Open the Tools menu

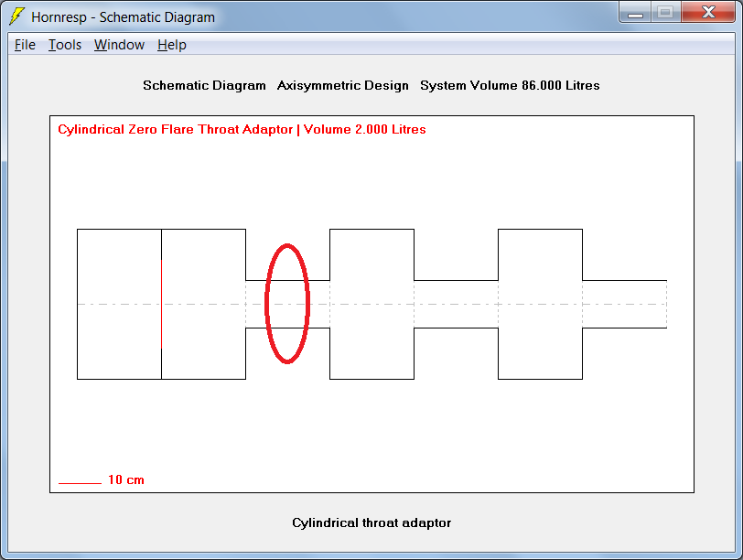(65, 45)
